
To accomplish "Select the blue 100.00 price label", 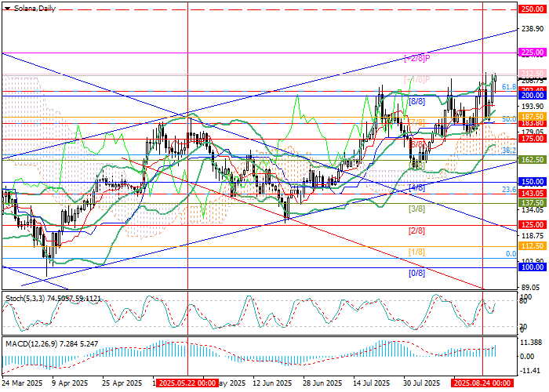I will [x=533, y=267].
